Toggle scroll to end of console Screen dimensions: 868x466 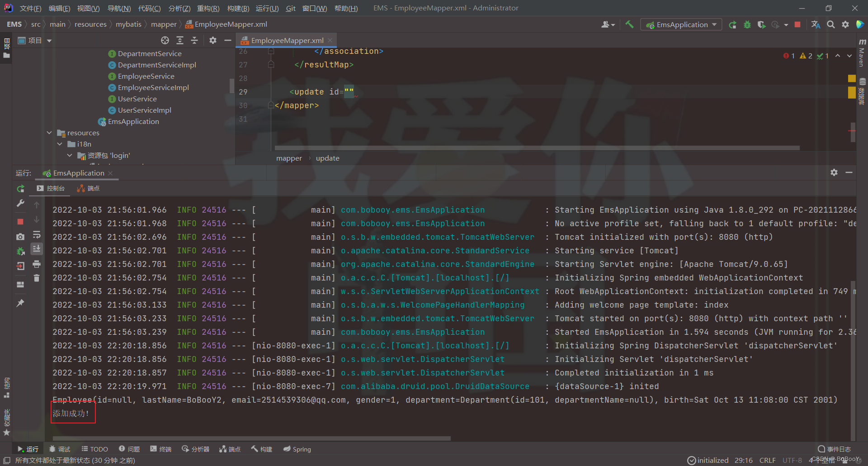pos(37,248)
